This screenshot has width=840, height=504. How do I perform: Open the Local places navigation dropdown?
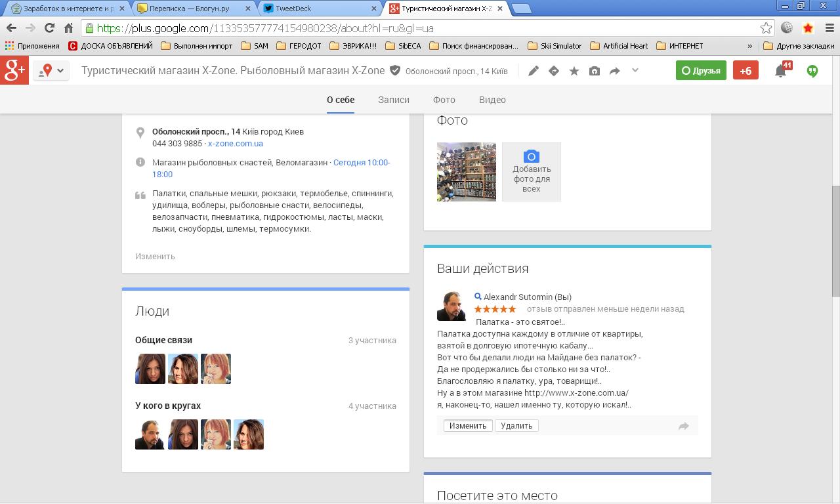click(x=52, y=71)
